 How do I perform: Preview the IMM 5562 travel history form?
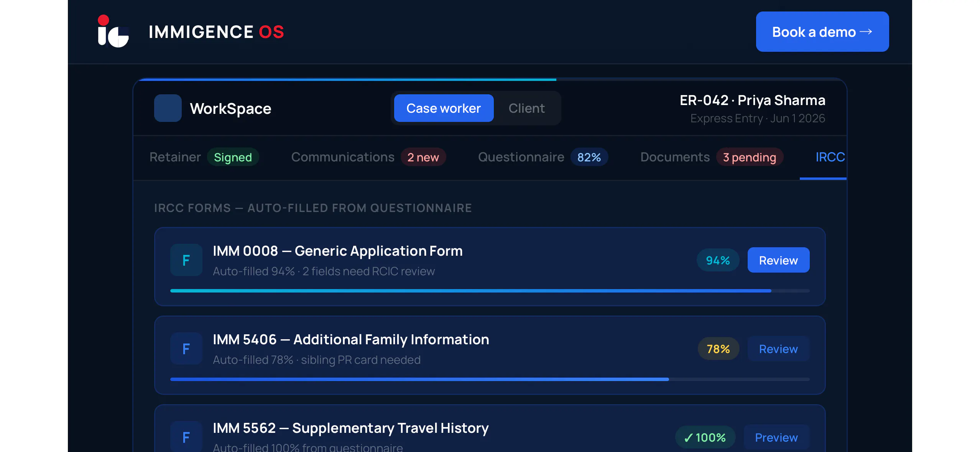coord(776,437)
